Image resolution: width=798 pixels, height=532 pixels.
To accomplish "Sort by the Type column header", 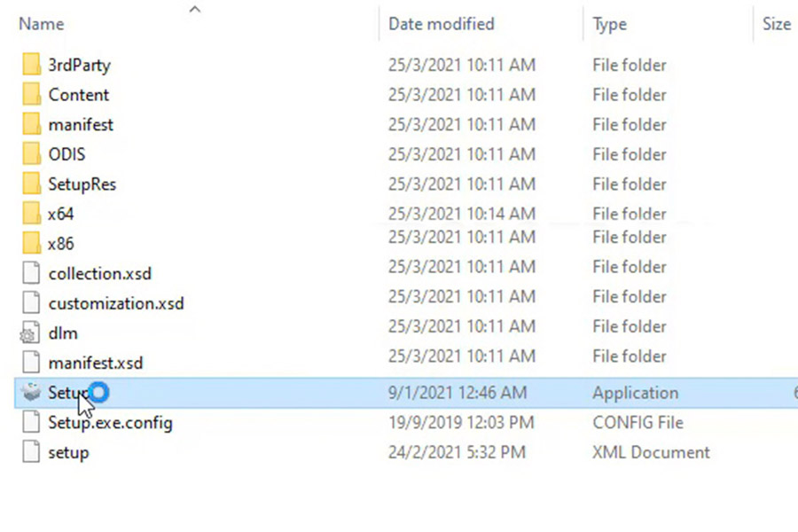I will (609, 24).
